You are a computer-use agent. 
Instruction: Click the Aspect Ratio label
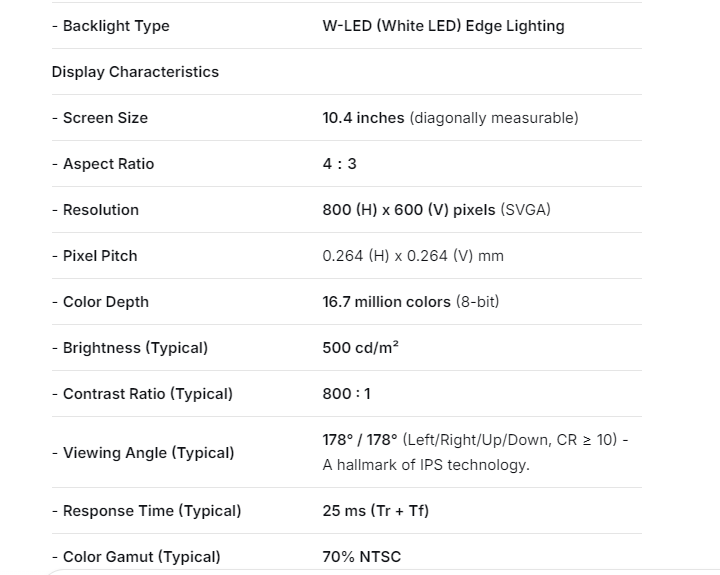click(103, 164)
